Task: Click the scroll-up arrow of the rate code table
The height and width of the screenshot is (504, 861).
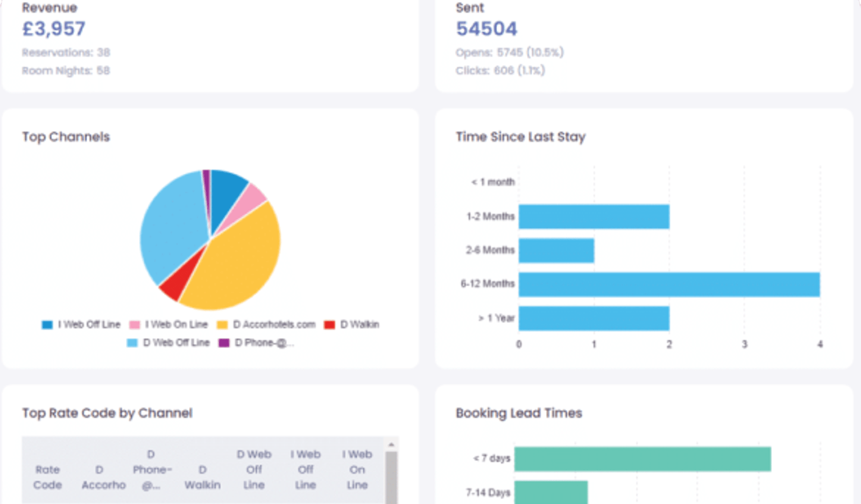Action: (x=391, y=444)
